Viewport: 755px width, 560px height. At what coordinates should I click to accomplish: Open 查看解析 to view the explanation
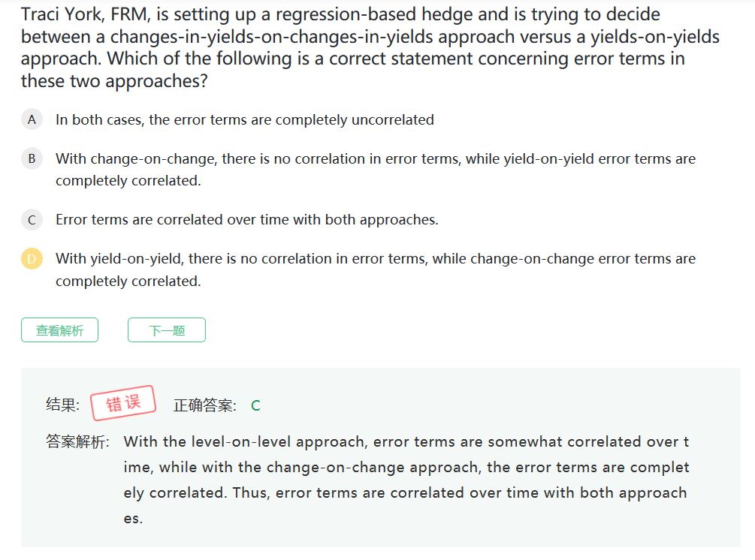coord(59,330)
